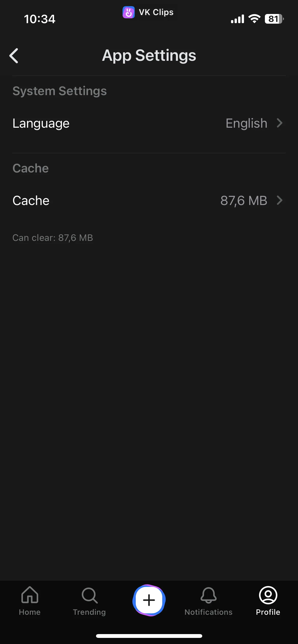This screenshot has height=644, width=298.
Task: Tap the cellular signal bars
Action: point(237,19)
